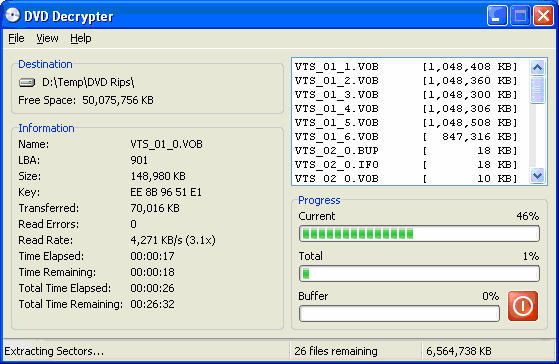The width and height of the screenshot is (559, 364).
Task: Open the Help menu
Action: [x=81, y=38]
